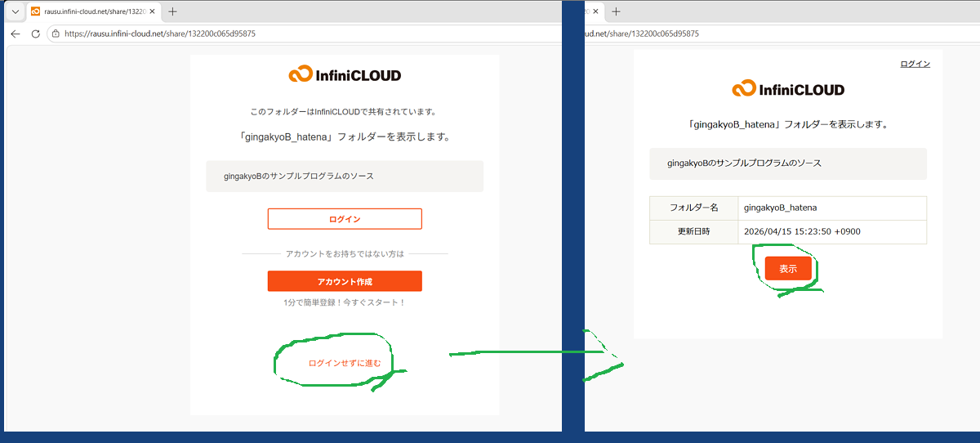
Task: Click the フォルダー名 table header cell
Action: tap(694, 208)
